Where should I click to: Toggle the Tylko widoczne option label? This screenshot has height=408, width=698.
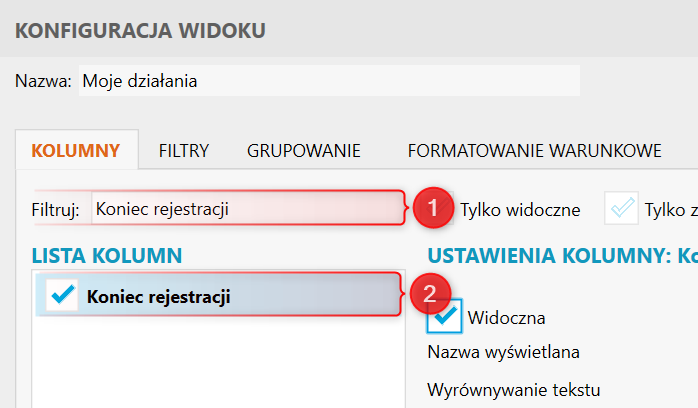pos(520,210)
